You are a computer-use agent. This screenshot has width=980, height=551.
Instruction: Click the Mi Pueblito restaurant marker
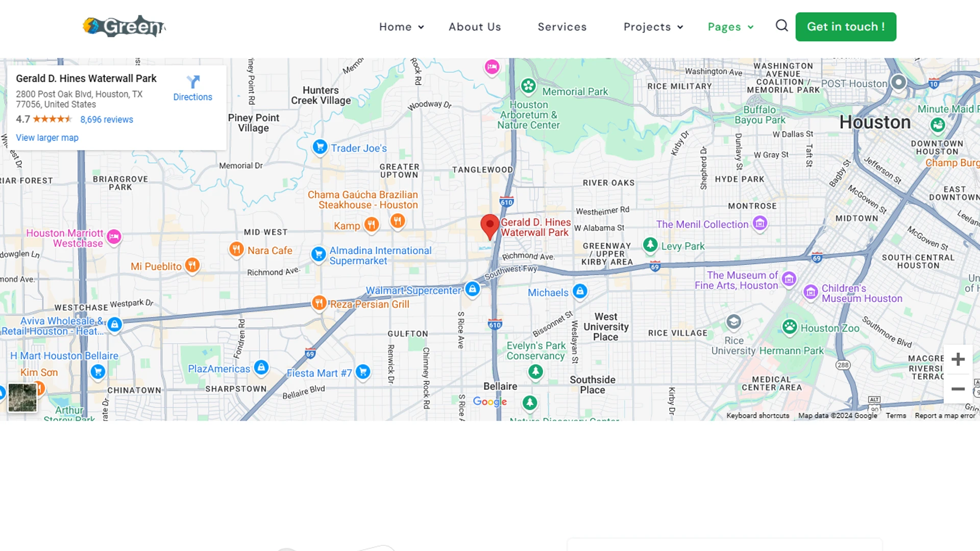click(x=192, y=265)
